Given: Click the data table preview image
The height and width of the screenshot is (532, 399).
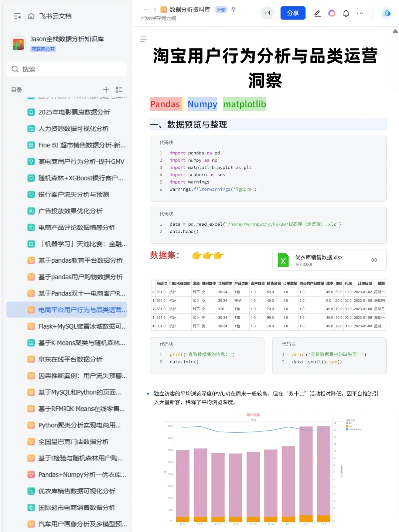Looking at the screenshot, I should tap(269, 305).
